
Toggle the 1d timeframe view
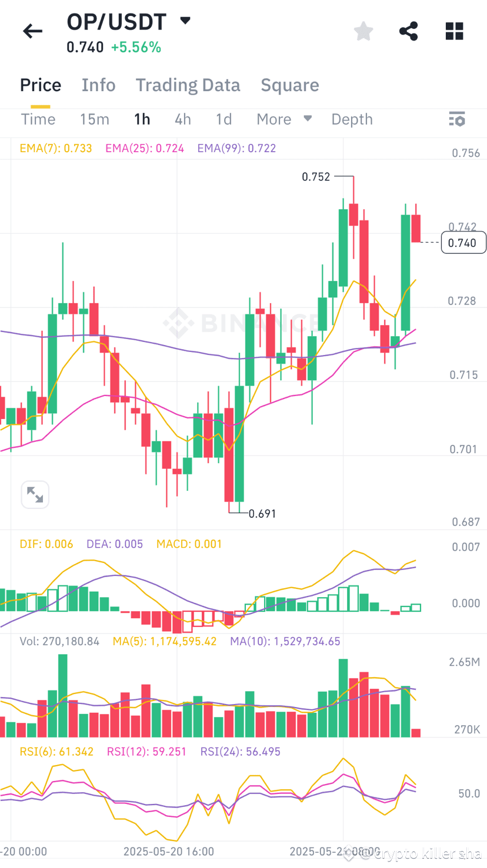pos(224,119)
